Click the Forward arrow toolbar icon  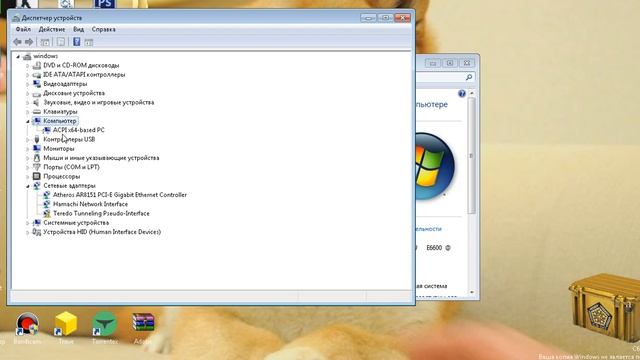(29, 42)
